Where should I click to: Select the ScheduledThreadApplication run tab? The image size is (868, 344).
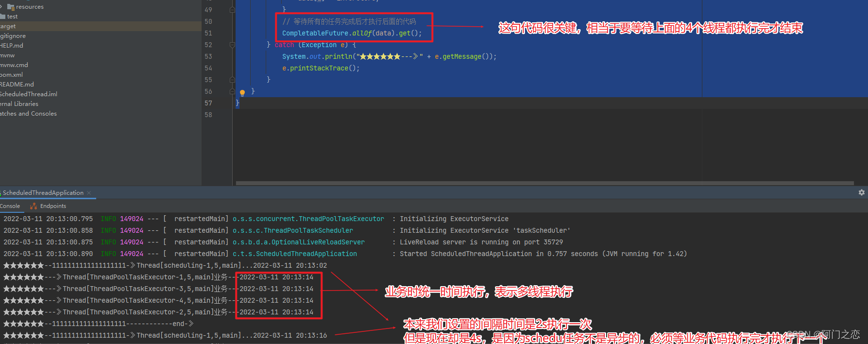43,193
